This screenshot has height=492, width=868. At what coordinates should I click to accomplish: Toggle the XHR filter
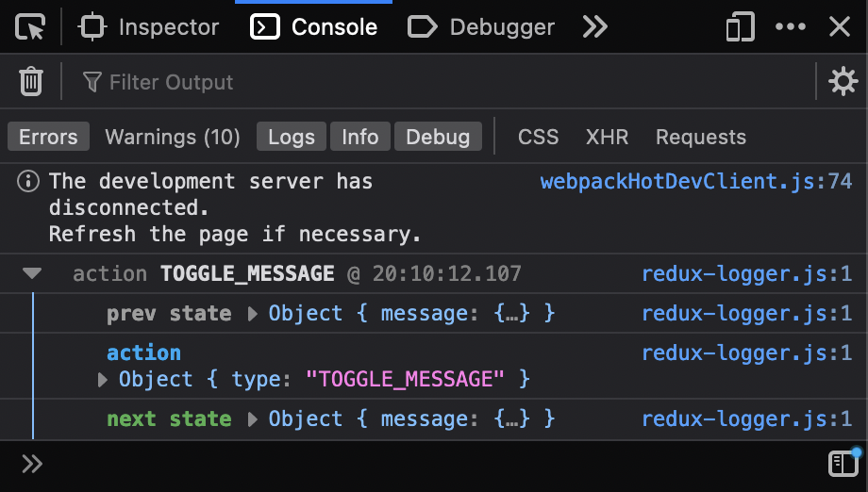(607, 137)
